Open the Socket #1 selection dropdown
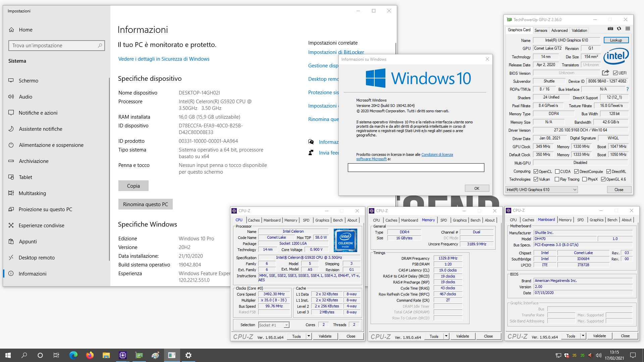644x362 pixels. tap(274, 325)
